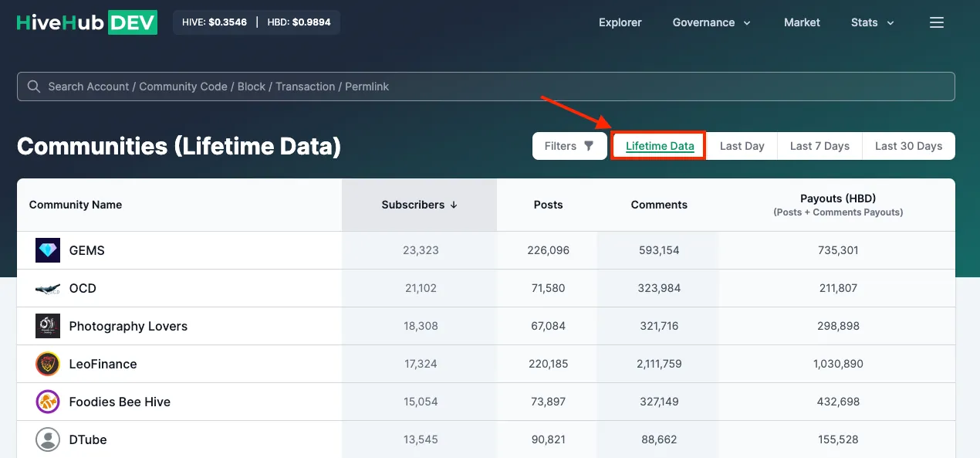Click the DTube default avatar icon
This screenshot has height=458, width=980.
[x=48, y=439]
